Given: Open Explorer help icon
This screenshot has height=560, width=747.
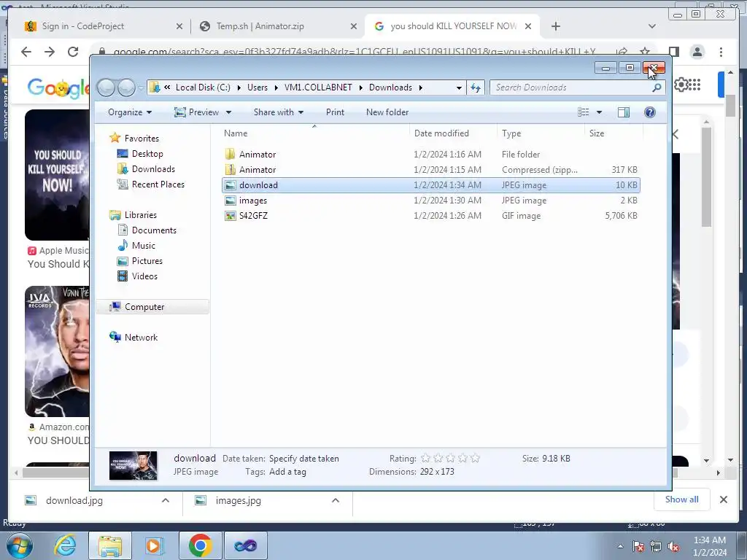Looking at the screenshot, I should pos(649,112).
